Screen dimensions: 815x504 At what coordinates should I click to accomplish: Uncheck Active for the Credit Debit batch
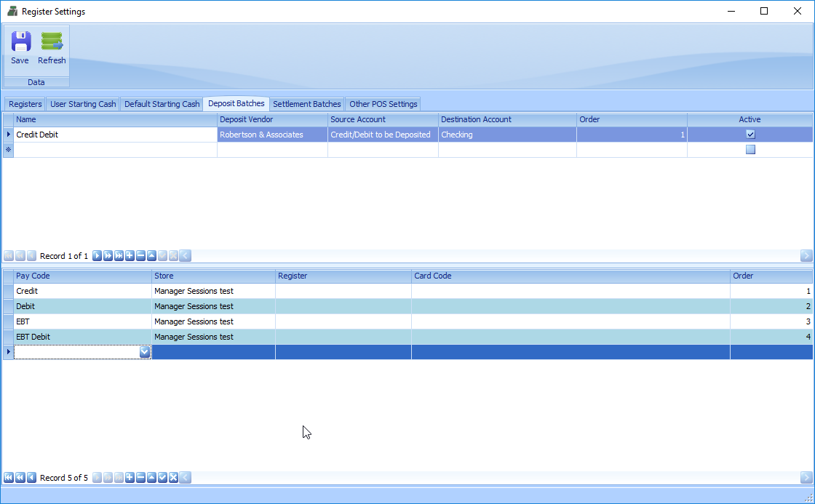click(x=750, y=135)
